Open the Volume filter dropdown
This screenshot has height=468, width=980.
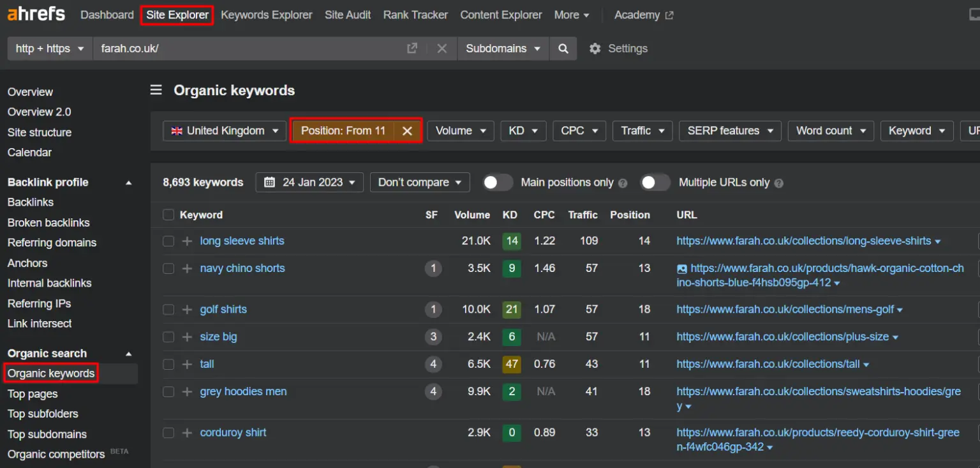coord(460,131)
